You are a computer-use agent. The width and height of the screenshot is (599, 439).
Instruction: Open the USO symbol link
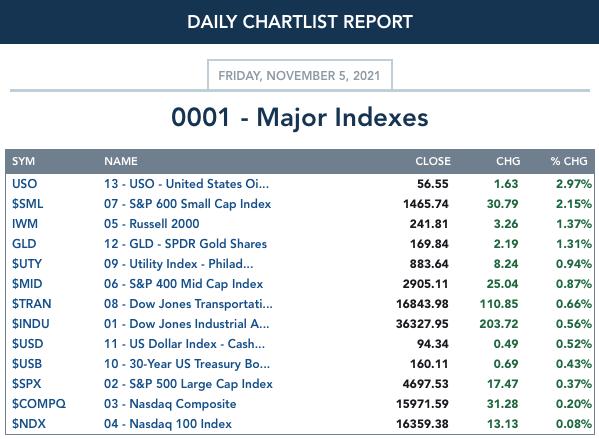click(24, 184)
